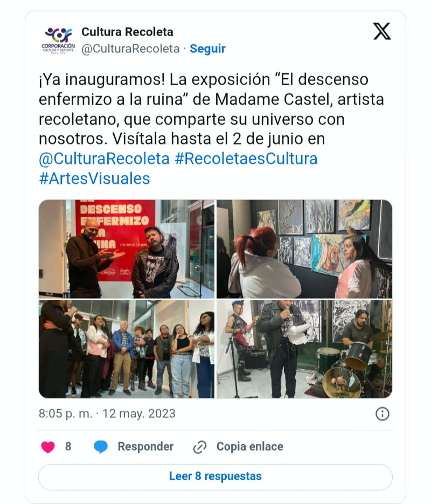Open the X logo icon
Screen dimensions: 431x504
click(x=382, y=31)
